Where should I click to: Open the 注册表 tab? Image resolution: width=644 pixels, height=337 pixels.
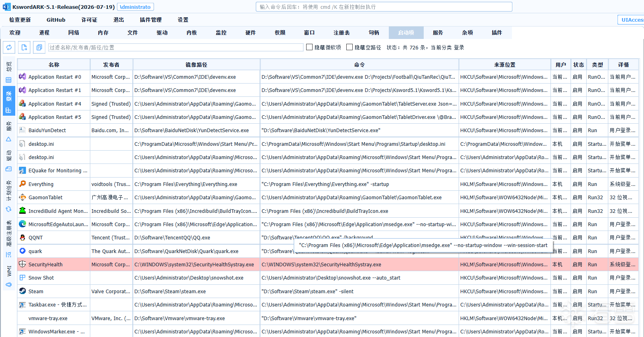pos(341,33)
